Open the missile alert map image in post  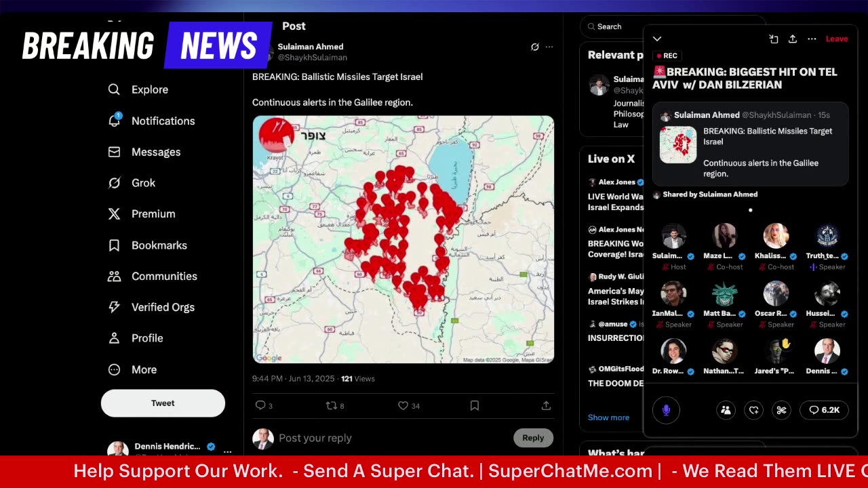[403, 239]
